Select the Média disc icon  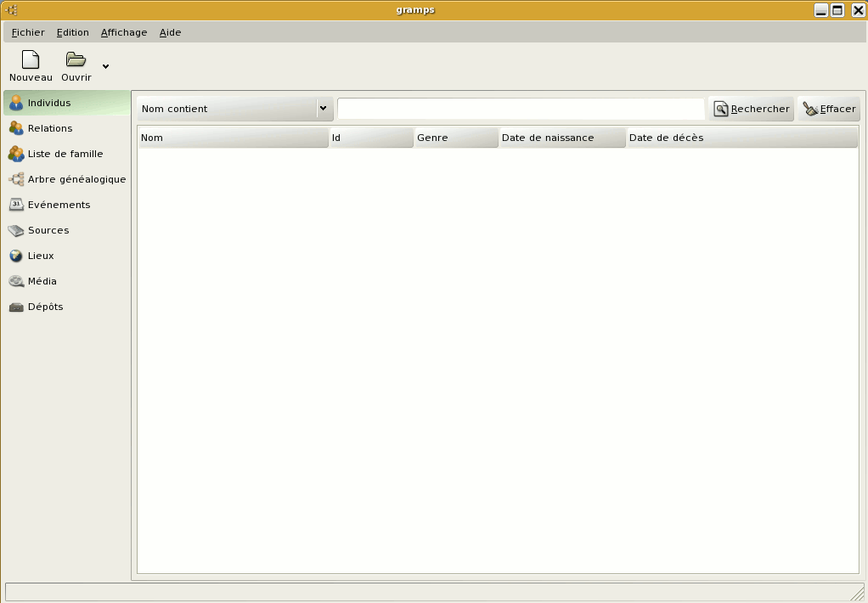[x=16, y=281]
